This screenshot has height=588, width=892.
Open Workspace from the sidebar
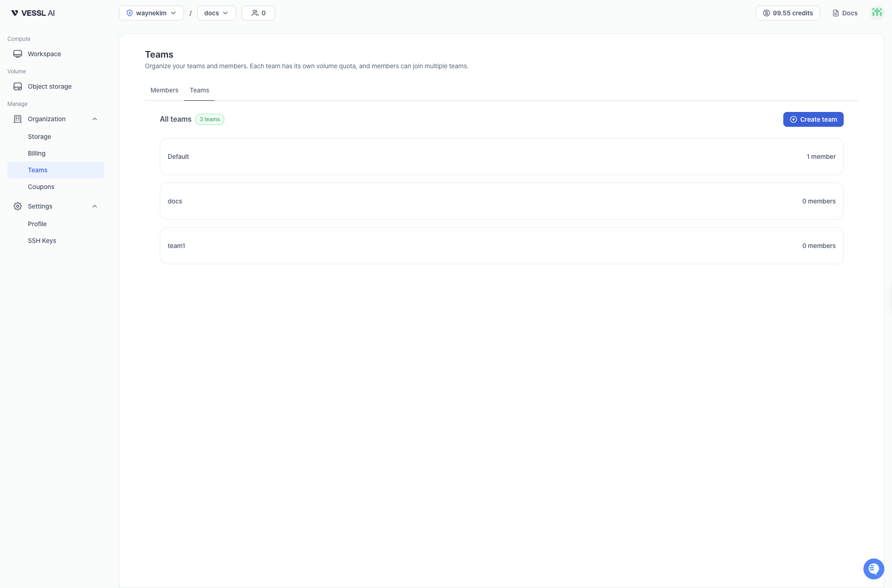44,54
